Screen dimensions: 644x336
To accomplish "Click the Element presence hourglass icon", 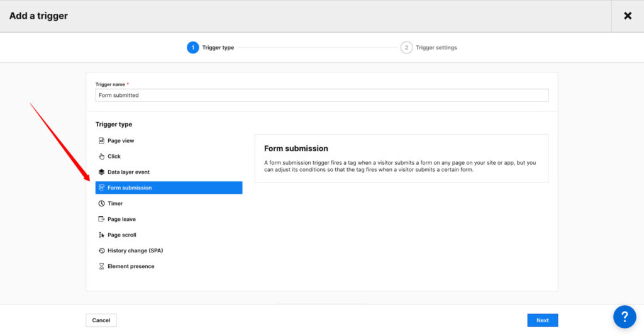I will pyautogui.click(x=101, y=267).
